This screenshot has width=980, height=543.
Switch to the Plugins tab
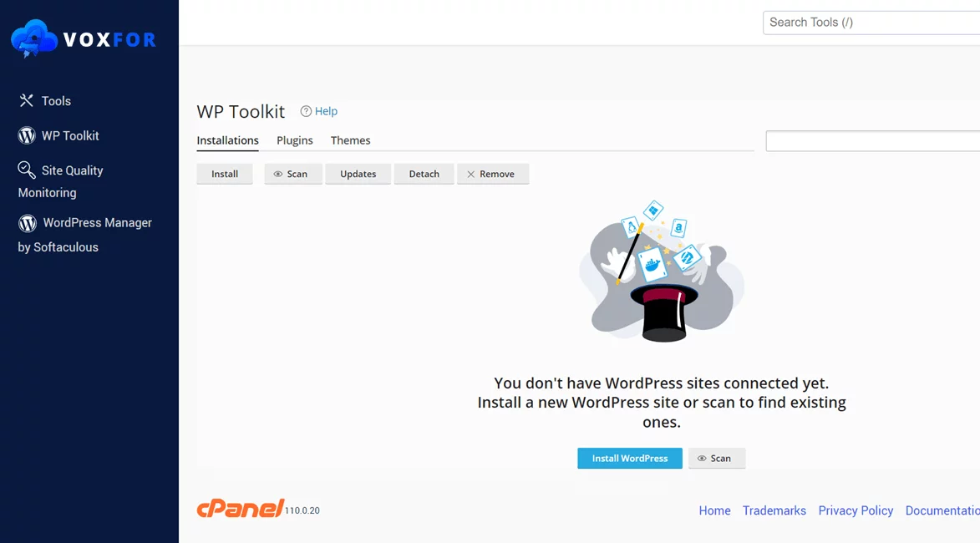[x=295, y=140]
